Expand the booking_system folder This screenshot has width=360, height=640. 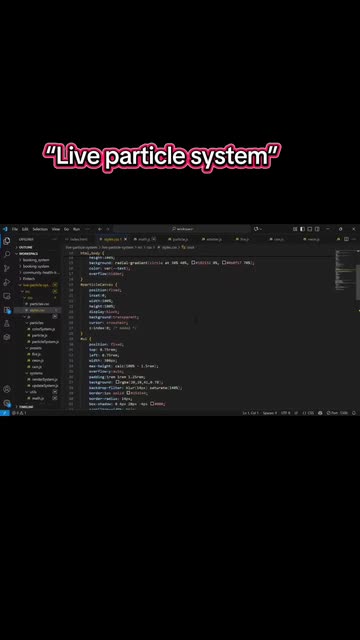point(36,260)
